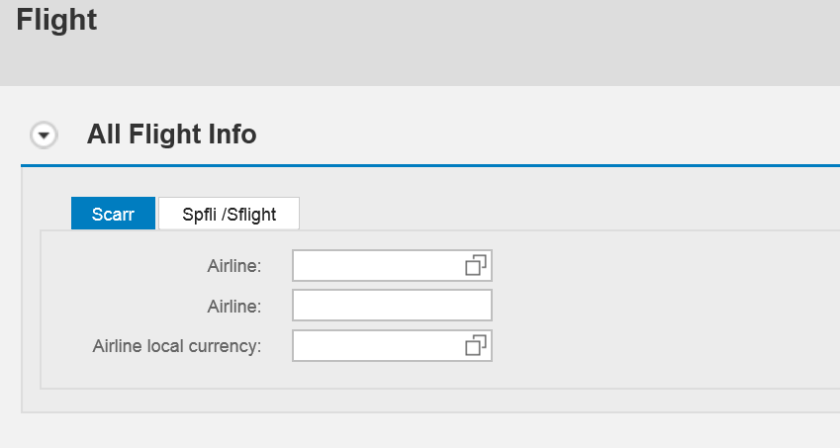Focus the upper Airline field with value help

pos(377,265)
